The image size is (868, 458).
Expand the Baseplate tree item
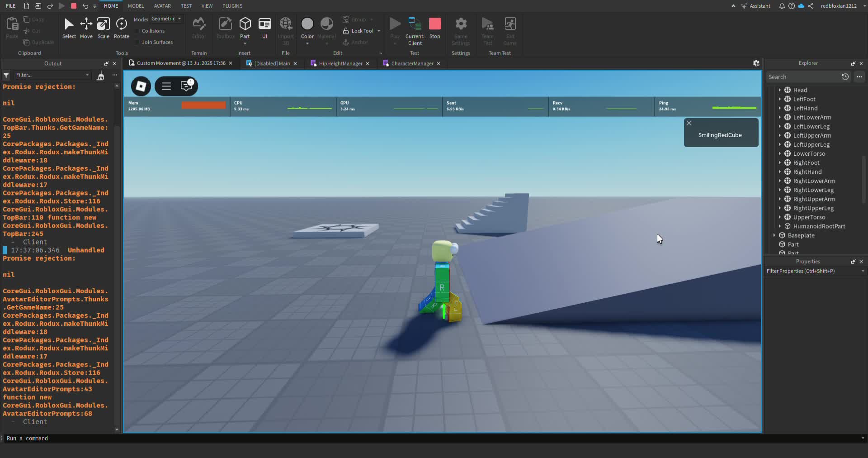[x=774, y=235]
